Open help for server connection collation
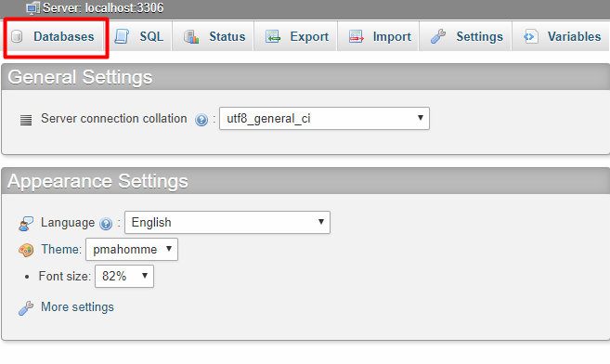 click(x=201, y=120)
